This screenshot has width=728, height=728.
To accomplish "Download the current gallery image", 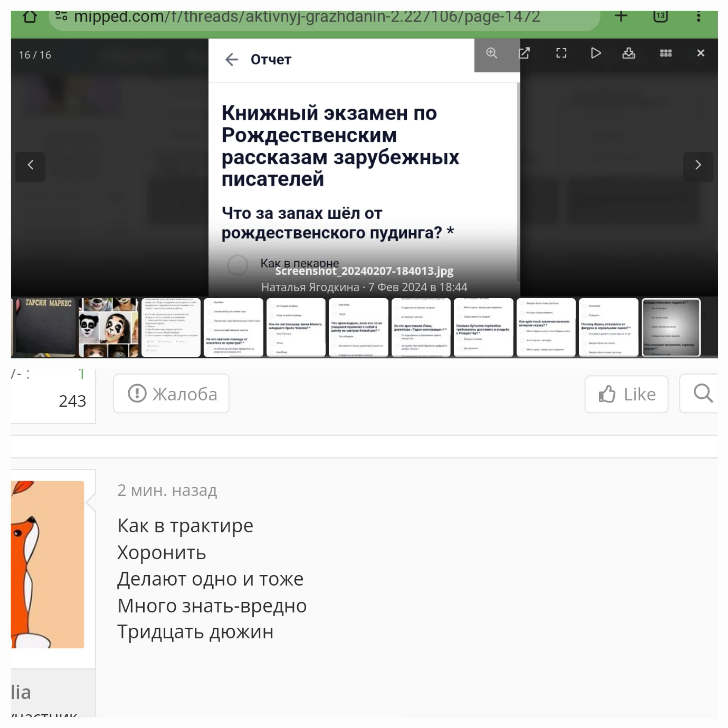I will point(628,53).
